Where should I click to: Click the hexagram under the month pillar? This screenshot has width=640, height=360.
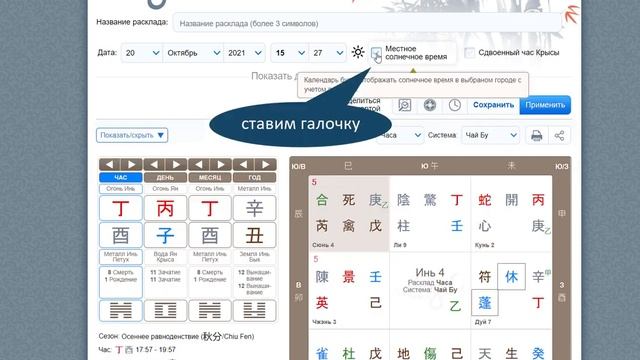tap(210, 311)
